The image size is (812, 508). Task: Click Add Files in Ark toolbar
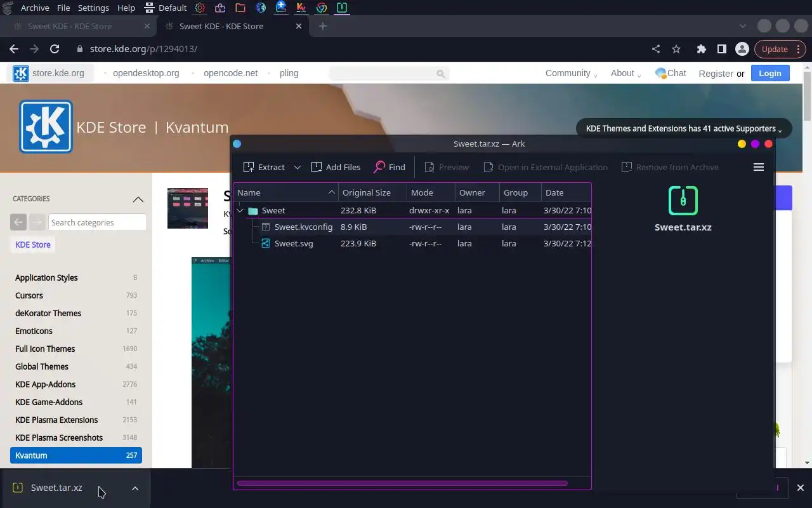[336, 167]
